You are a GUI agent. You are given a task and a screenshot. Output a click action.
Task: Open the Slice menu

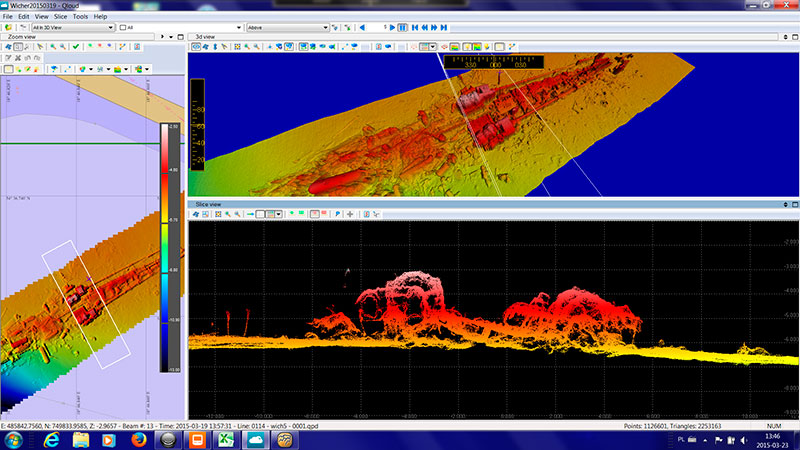59,17
